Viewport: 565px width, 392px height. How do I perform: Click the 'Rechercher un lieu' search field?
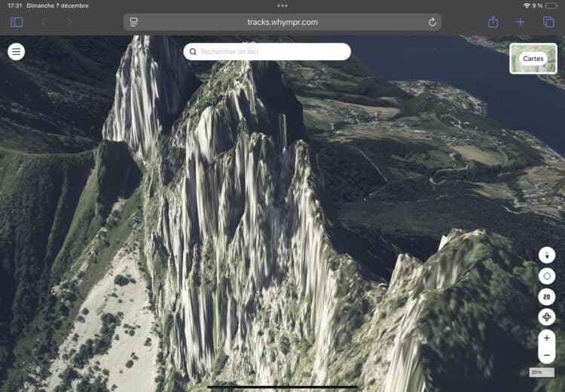[267, 52]
